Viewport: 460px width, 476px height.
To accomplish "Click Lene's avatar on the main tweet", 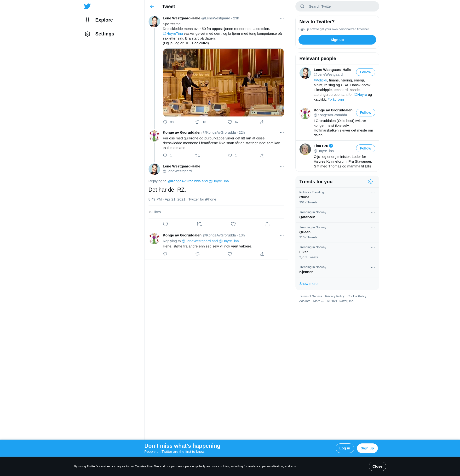I will click(154, 169).
